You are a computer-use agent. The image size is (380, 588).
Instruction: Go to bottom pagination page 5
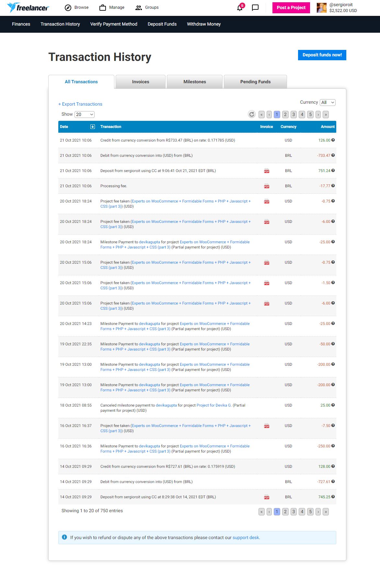click(310, 512)
